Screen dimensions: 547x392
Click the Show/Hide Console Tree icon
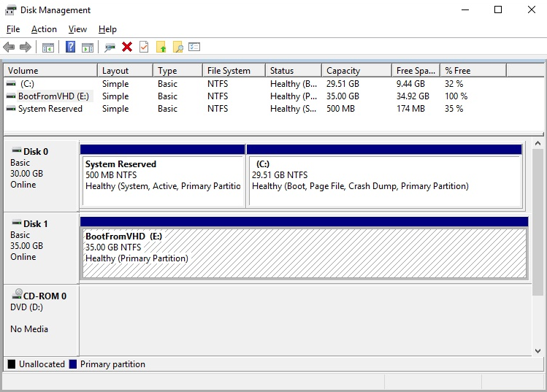click(x=48, y=47)
